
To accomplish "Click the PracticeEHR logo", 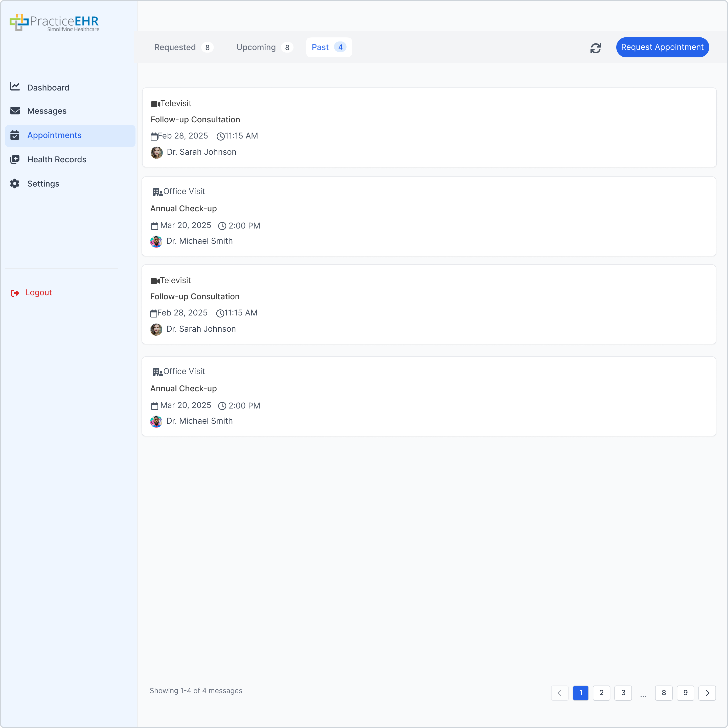I will (54, 22).
